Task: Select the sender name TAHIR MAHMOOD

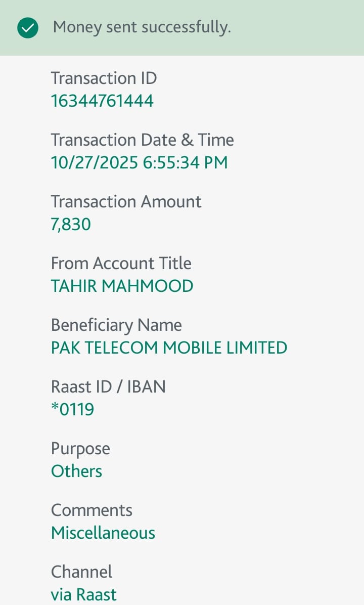Action: click(122, 286)
